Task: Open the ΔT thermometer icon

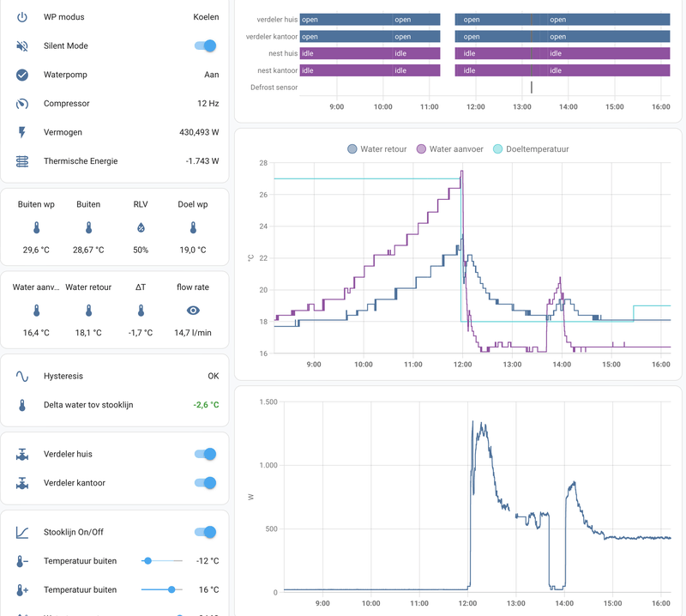Action: coord(141,311)
